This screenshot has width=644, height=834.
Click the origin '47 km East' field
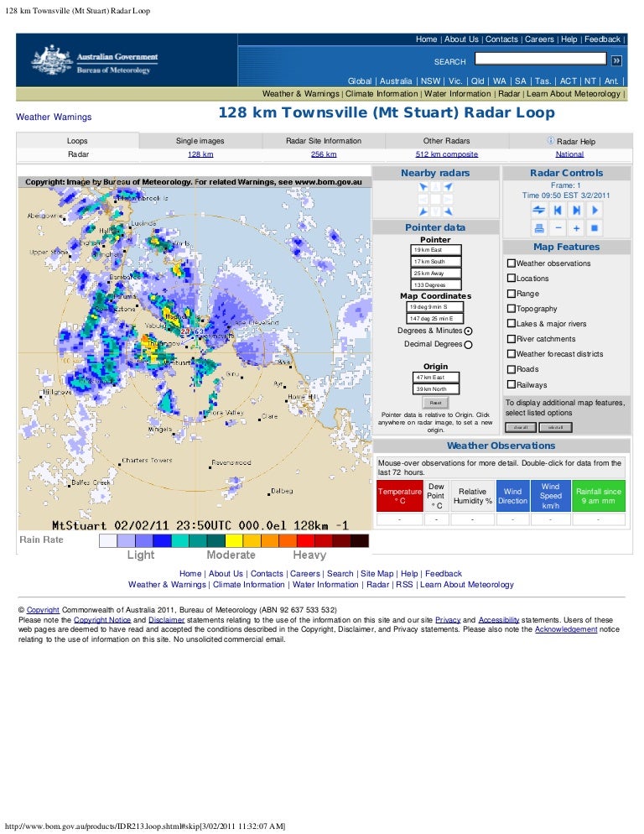point(435,377)
